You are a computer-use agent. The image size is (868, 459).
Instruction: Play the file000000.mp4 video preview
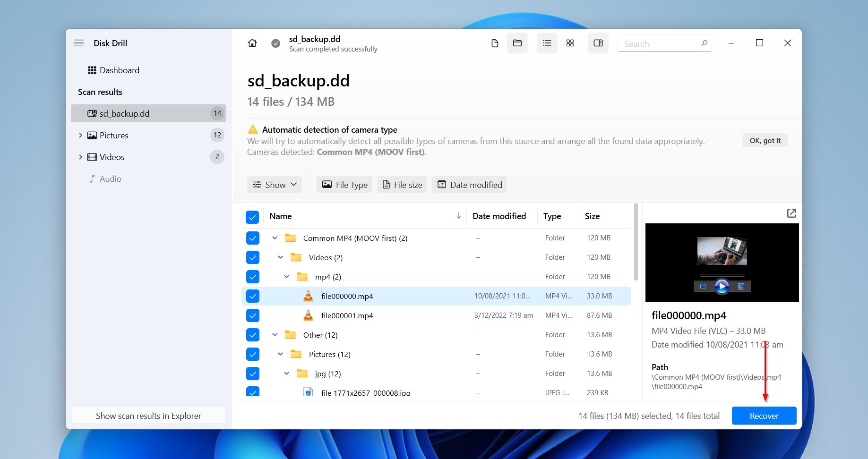pyautogui.click(x=722, y=286)
